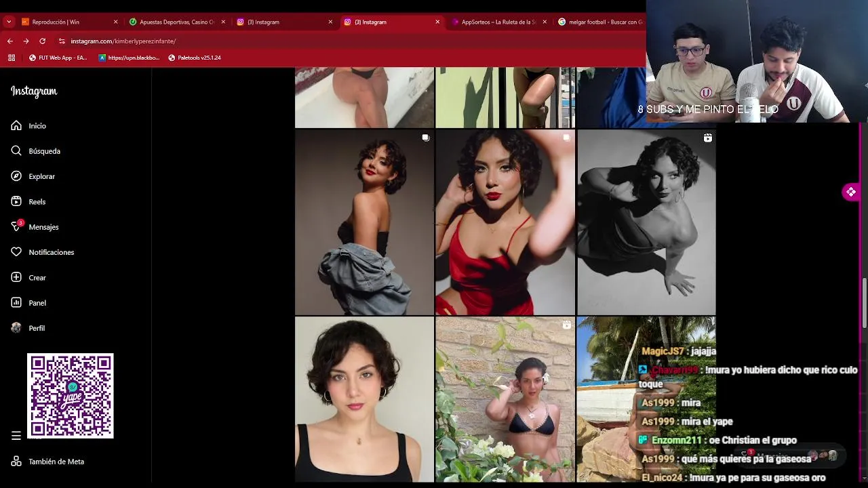This screenshot has width=868, height=488.
Task: Open Perfil profile avatar
Action: pyautogui.click(x=28, y=328)
